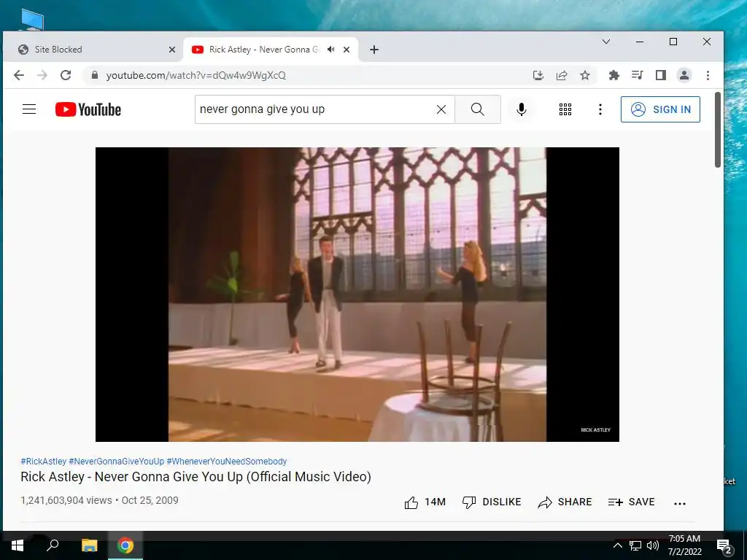Run the YouTube search with magnifier button
The height and width of the screenshot is (560, 747).
(x=478, y=109)
